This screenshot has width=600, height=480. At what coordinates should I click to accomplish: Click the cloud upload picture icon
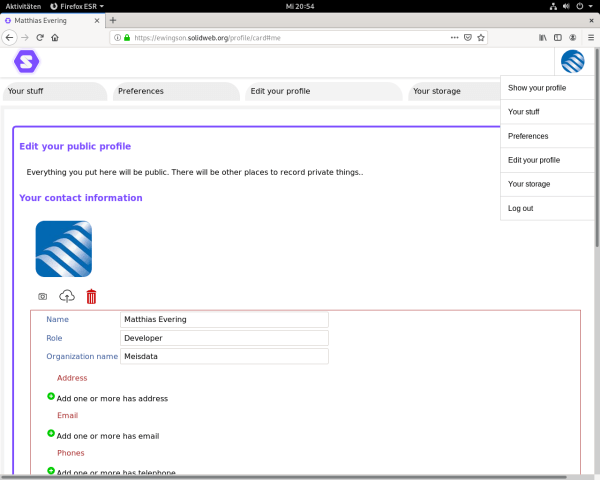point(67,296)
